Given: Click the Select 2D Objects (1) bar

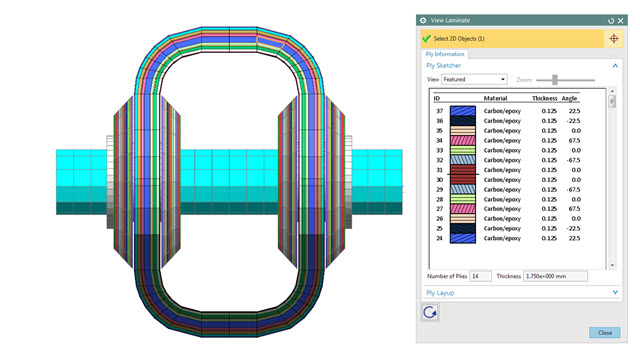Looking at the screenshot, I should coord(512,39).
